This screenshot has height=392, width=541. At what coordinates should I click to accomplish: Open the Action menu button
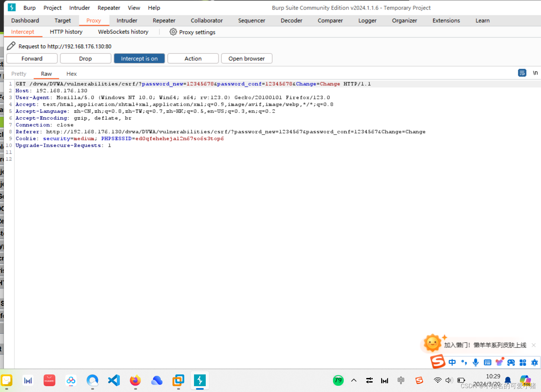pos(193,58)
